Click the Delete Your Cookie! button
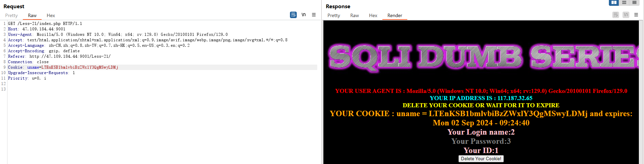644x164 pixels. (481, 159)
